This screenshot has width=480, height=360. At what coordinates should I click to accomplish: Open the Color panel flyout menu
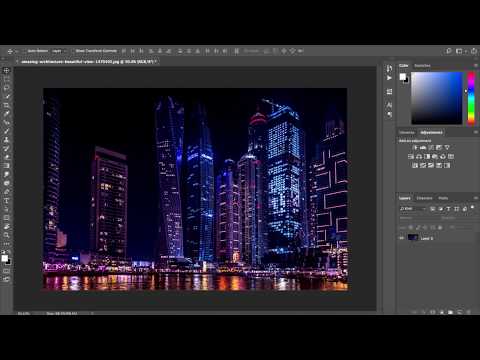point(476,66)
